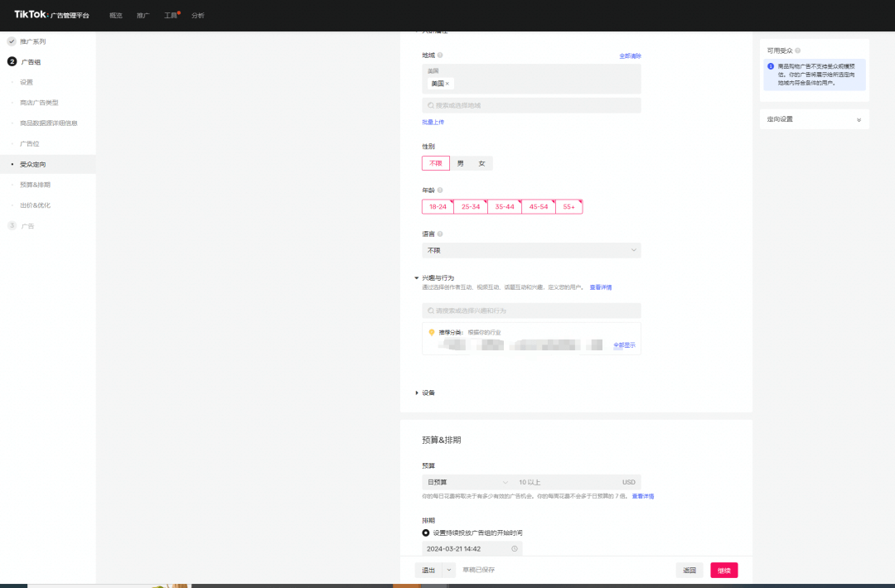Open the 日预算 budget type dropdown
This screenshot has height=588, width=895.
(x=467, y=483)
